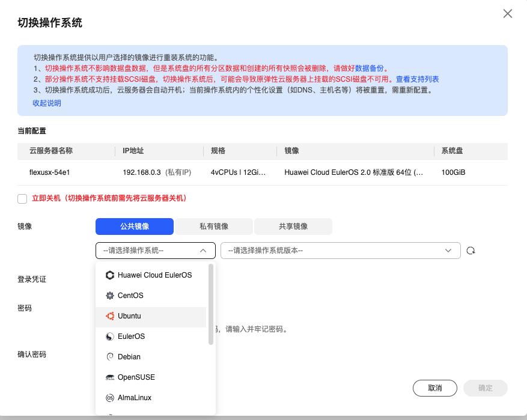Screen dimensions: 527x420
Task: Click the server name flexusx-54e1
Action: click(x=49, y=172)
